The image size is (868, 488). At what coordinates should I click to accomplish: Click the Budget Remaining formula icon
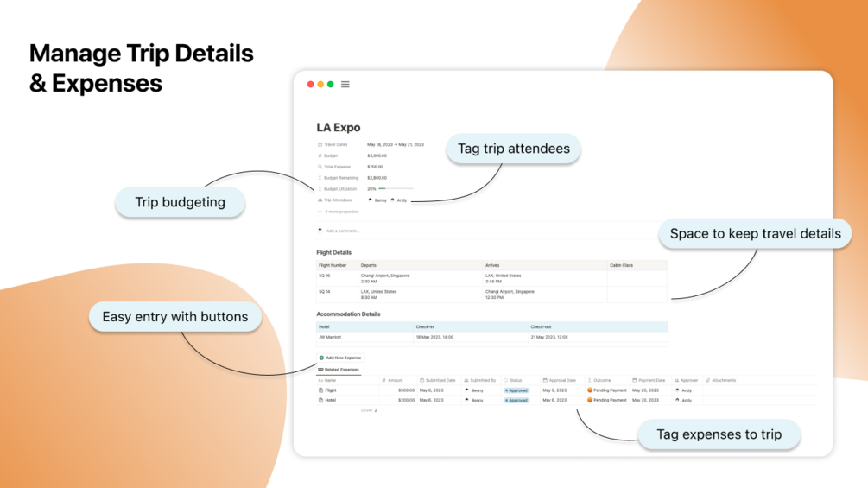point(320,178)
